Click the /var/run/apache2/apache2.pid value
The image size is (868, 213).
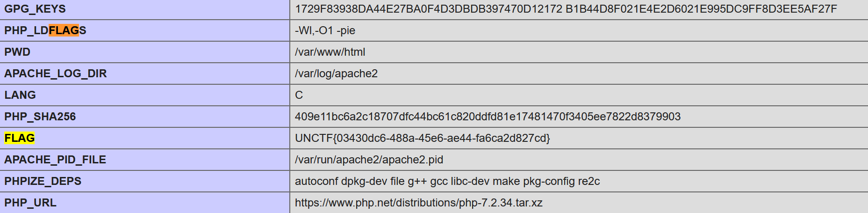(369, 160)
